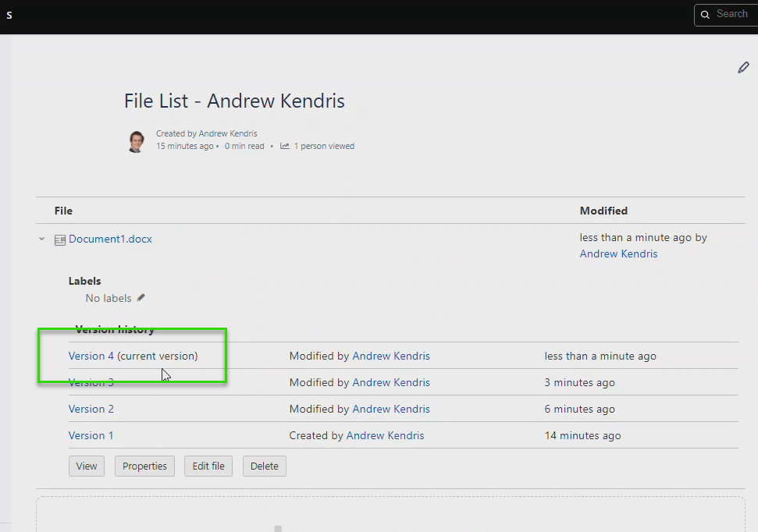Viewport: 758px width, 532px height.
Task: Open Document1.docx link
Action: [110, 239]
